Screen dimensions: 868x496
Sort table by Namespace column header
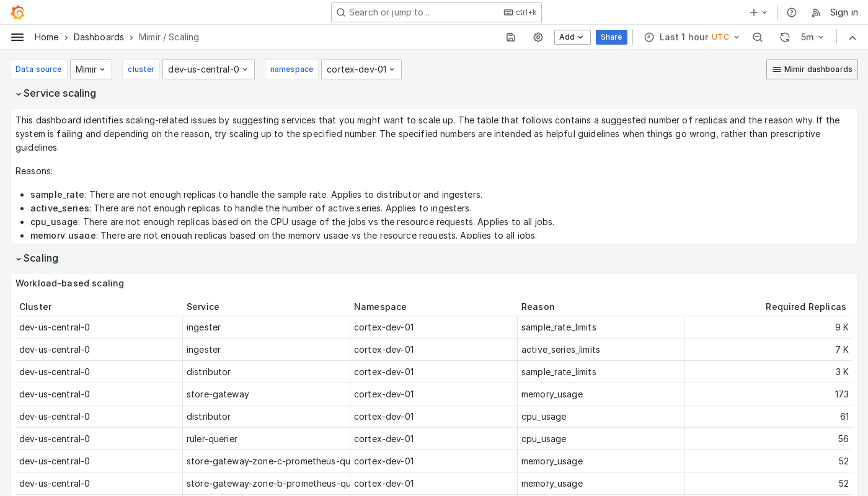tap(380, 307)
